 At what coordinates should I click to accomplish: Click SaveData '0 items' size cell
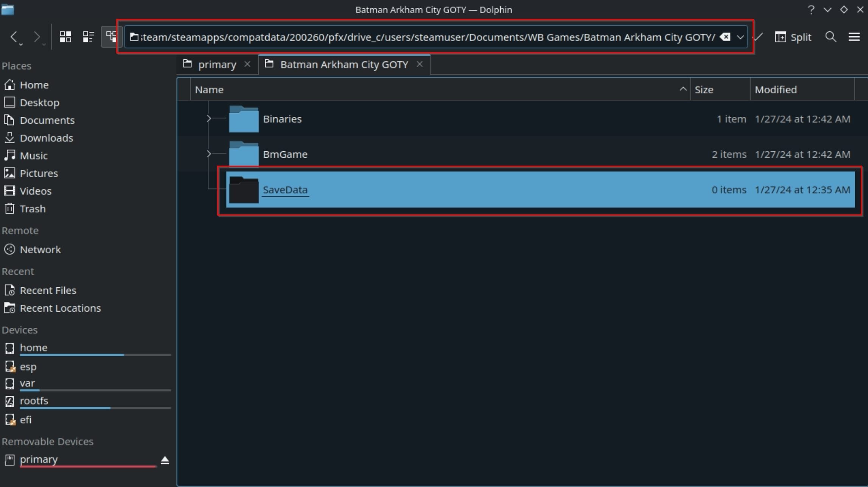pyautogui.click(x=729, y=190)
